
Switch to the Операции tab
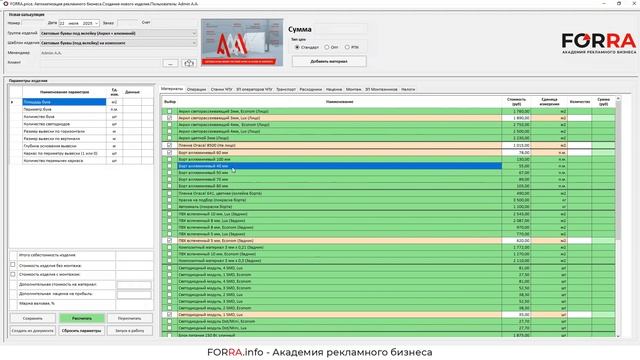click(197, 89)
